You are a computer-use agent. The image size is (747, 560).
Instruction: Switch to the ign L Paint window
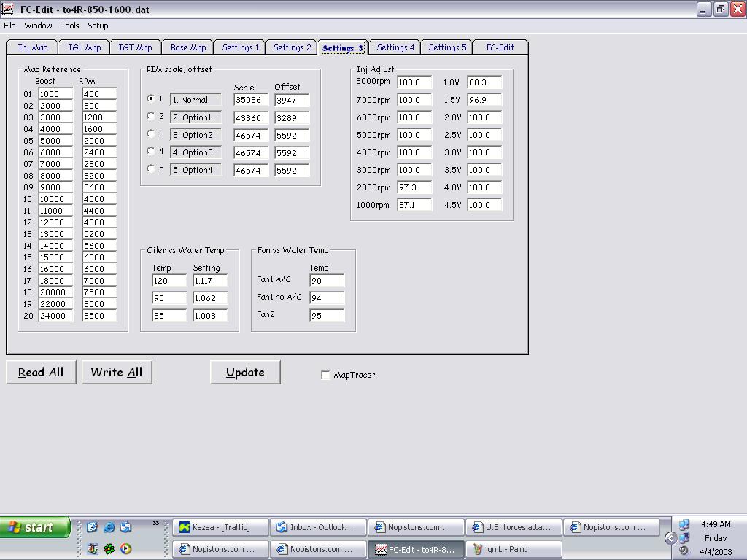point(514,549)
